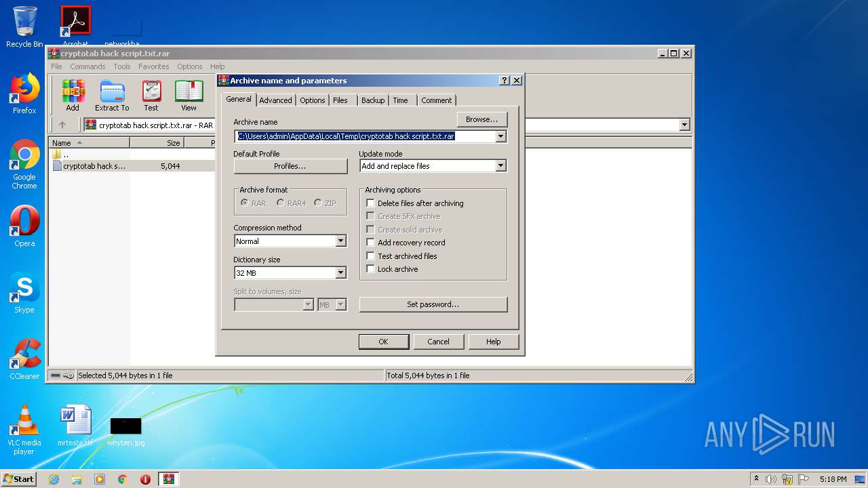This screenshot has height=488, width=868.
Task: Expand the WinRAR address bar dropdown
Action: [684, 125]
